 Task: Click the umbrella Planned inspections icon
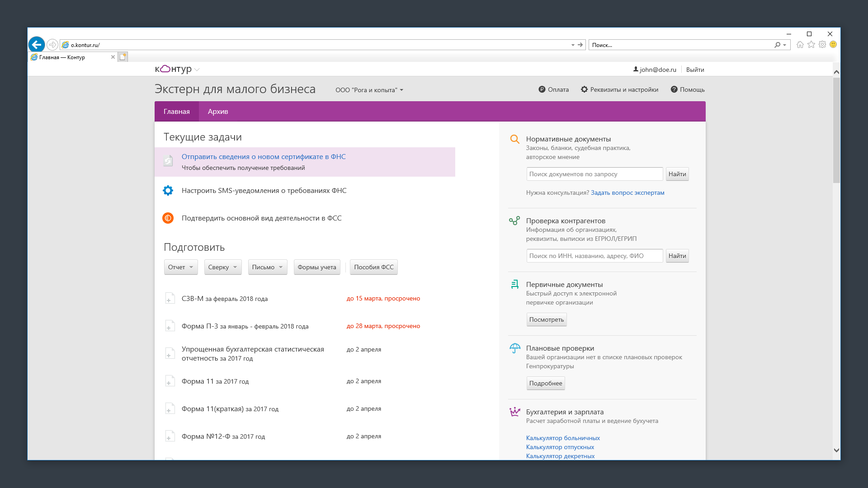pos(514,348)
